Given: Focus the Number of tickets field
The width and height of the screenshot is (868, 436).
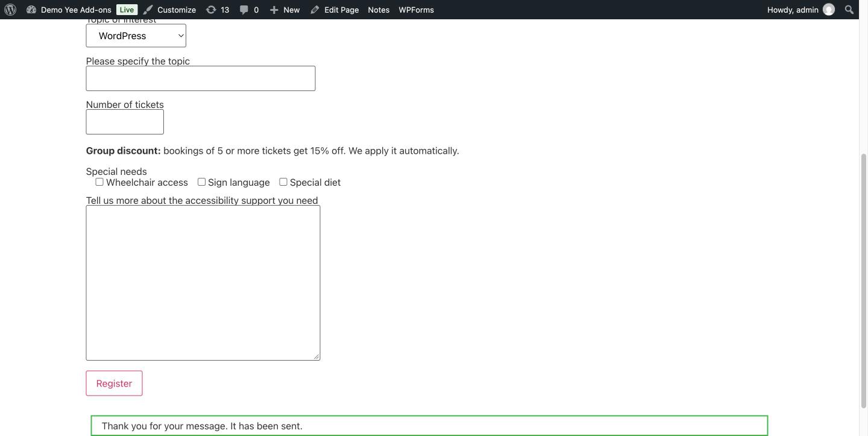Looking at the screenshot, I should [125, 122].
